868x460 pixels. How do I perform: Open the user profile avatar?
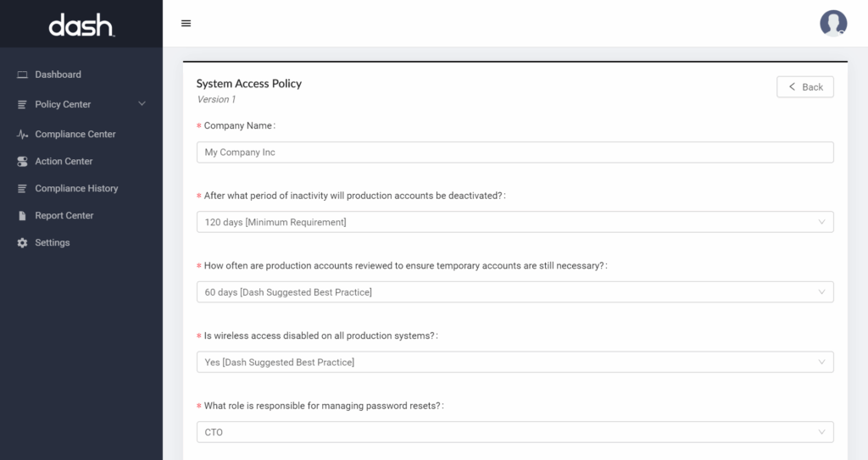click(832, 24)
